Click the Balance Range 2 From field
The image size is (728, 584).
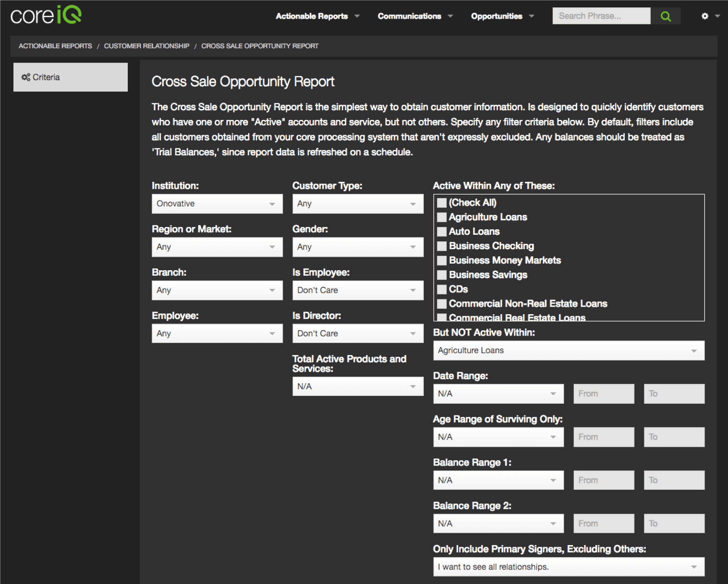coord(604,523)
